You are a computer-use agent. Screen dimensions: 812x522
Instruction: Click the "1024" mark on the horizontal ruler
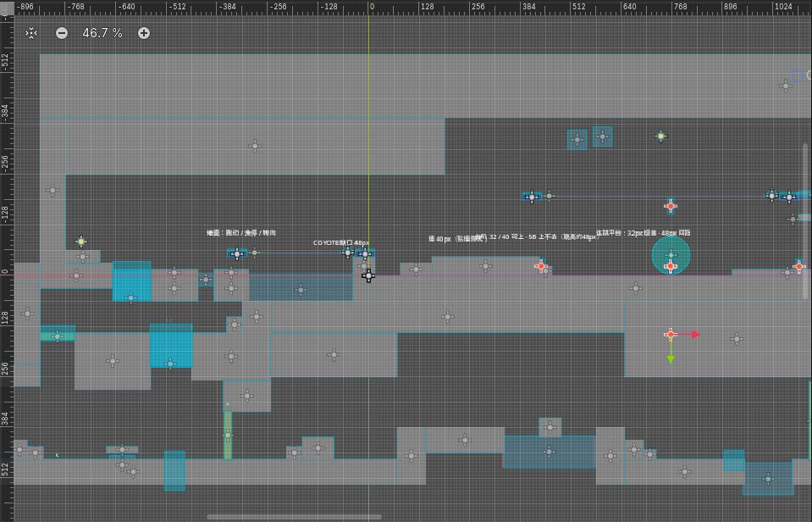point(783,7)
